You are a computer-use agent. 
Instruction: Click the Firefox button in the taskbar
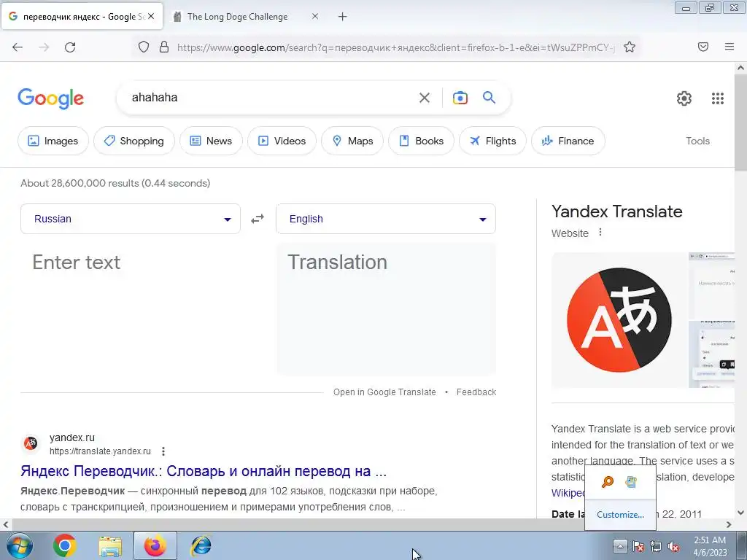click(155, 545)
